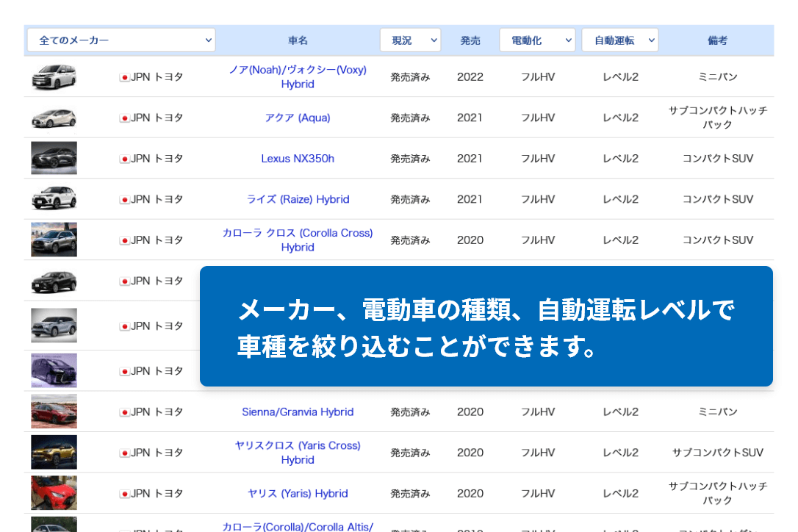Click レベル2 in the Raize row
Image resolution: width=798 pixels, height=532 pixels.
click(x=620, y=199)
